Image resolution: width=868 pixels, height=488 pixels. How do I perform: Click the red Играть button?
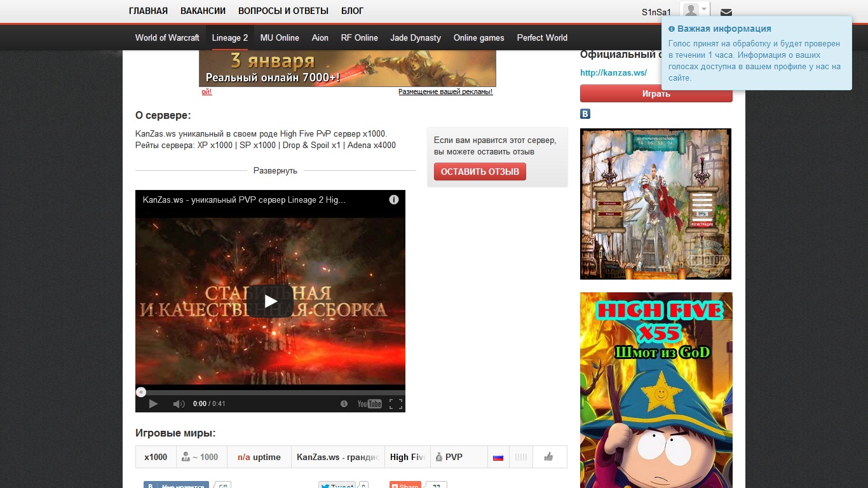656,94
